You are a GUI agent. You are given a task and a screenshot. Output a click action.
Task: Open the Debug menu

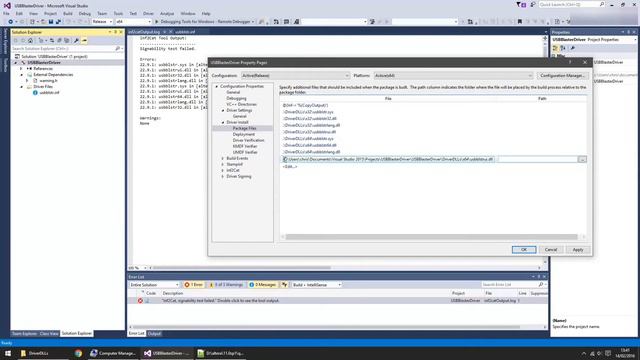[84, 13]
